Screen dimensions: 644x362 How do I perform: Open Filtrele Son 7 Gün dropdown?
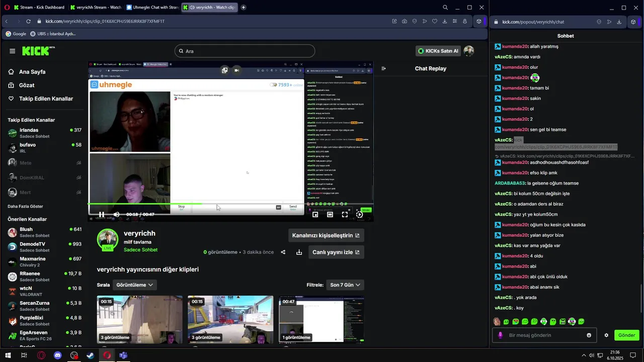click(x=345, y=285)
